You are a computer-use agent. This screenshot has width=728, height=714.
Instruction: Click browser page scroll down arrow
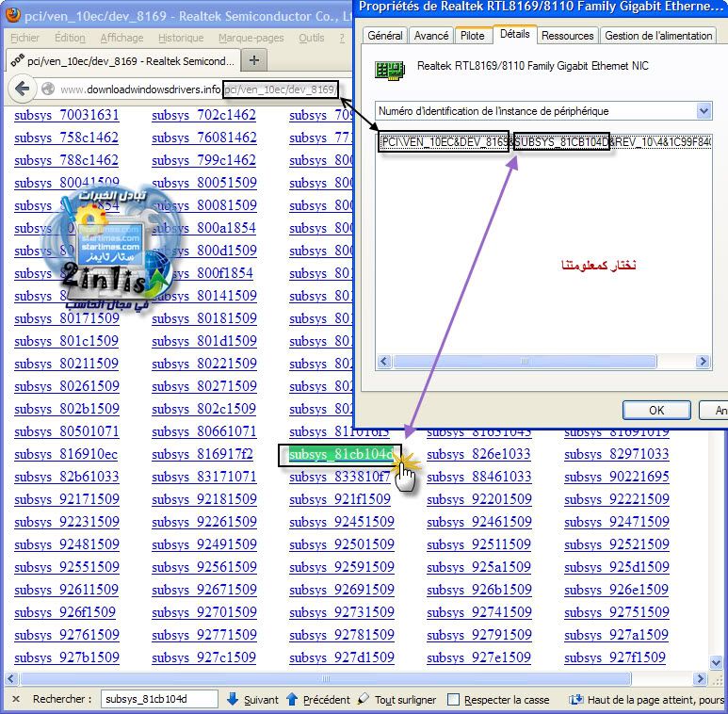[x=716, y=662]
